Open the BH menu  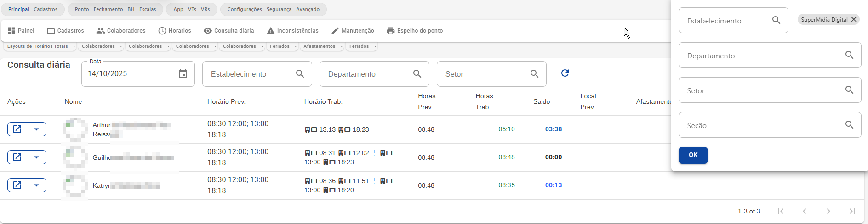pos(131,9)
